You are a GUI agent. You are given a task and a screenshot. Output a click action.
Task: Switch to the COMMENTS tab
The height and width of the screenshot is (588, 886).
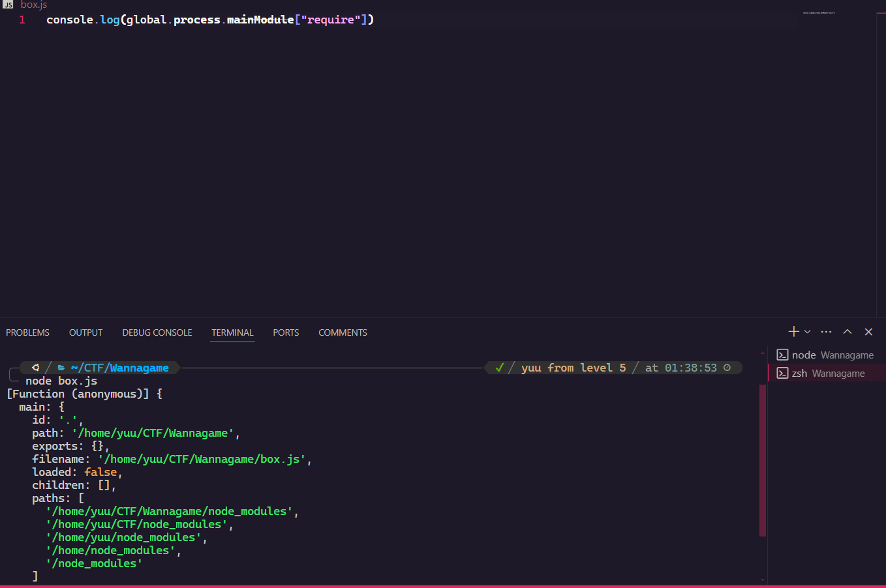[x=343, y=332]
